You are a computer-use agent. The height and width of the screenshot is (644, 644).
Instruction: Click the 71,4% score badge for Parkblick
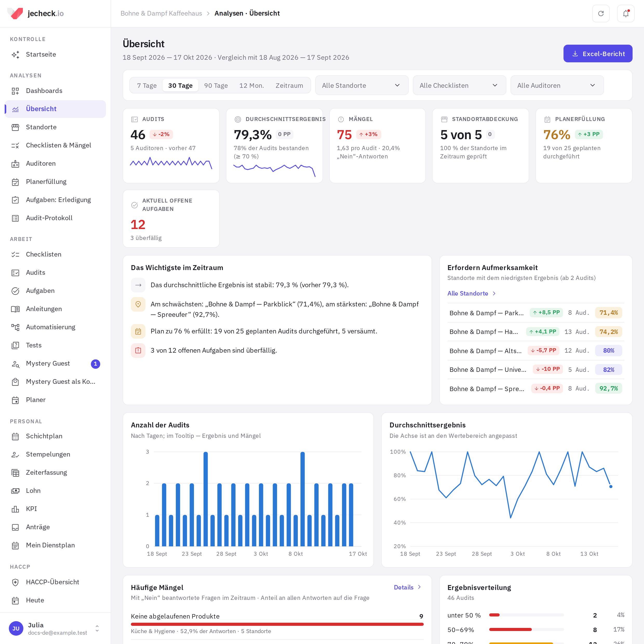pyautogui.click(x=608, y=313)
